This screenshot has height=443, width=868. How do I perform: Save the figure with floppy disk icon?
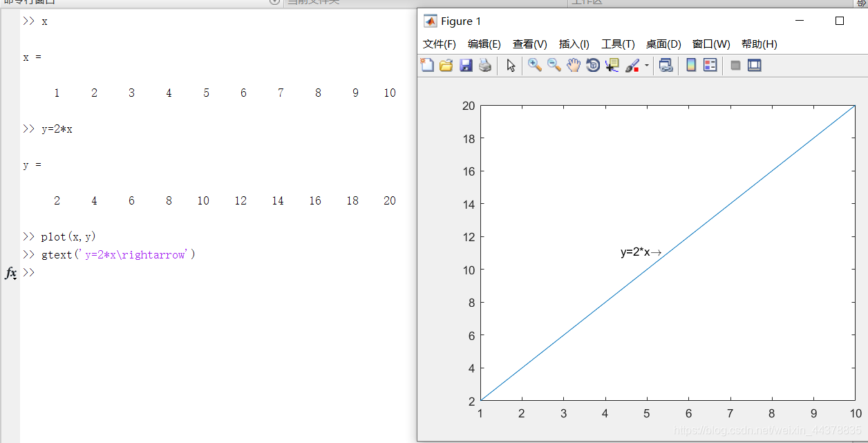(466, 65)
